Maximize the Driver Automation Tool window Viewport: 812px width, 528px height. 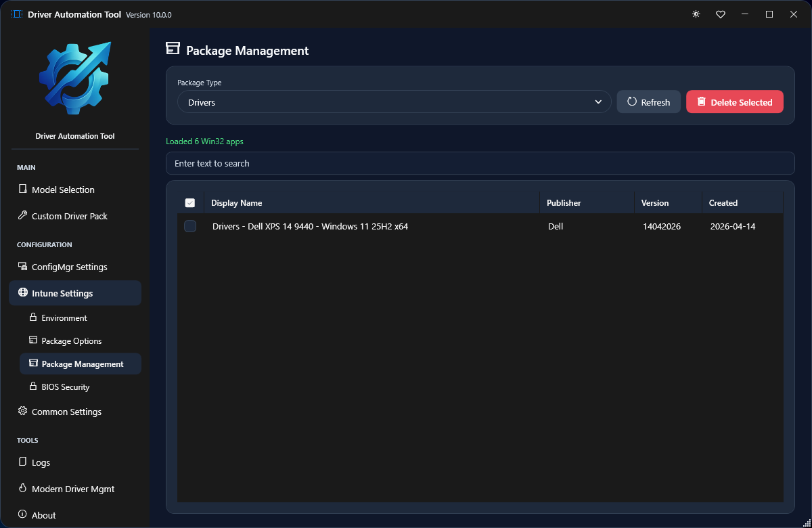coord(769,14)
